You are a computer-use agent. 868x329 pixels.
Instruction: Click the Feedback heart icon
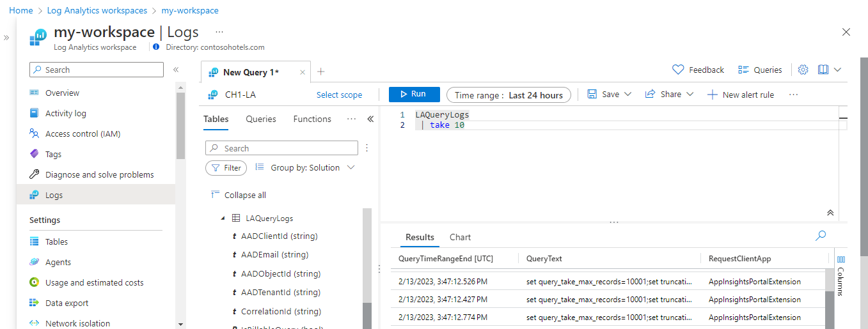tap(678, 70)
